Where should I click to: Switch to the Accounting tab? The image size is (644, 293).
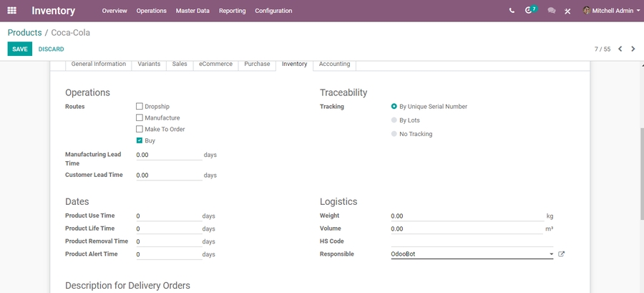[x=334, y=64]
